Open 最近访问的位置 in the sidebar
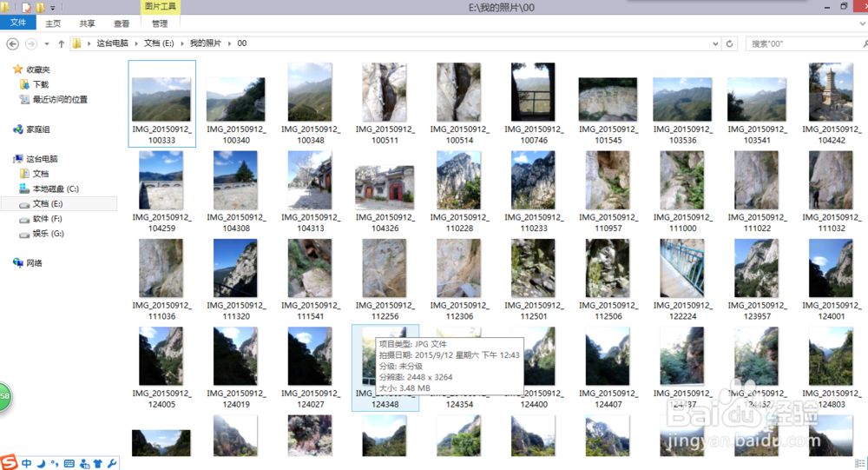The height and width of the screenshot is (470, 868). [54, 99]
